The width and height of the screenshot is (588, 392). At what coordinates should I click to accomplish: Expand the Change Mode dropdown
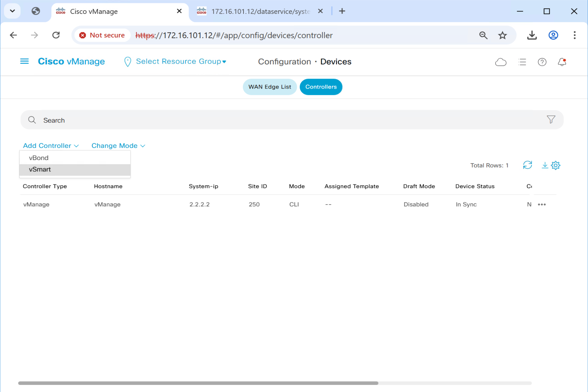click(x=118, y=146)
